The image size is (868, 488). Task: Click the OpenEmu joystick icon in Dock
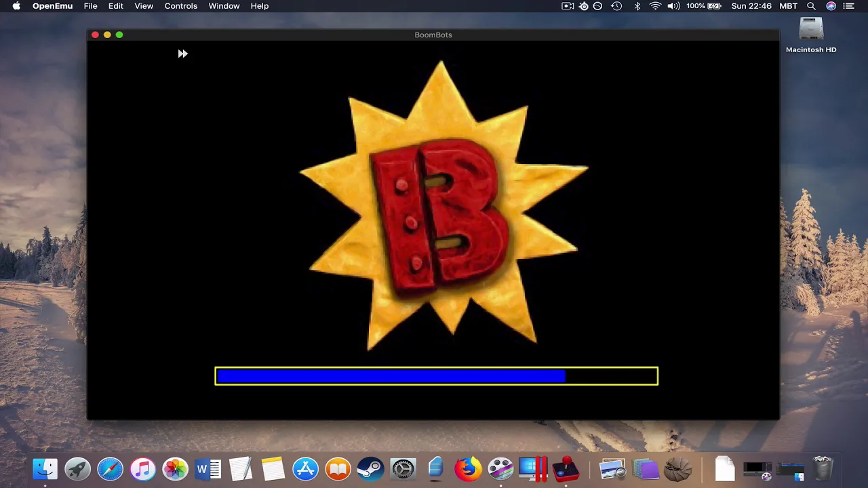(566, 468)
